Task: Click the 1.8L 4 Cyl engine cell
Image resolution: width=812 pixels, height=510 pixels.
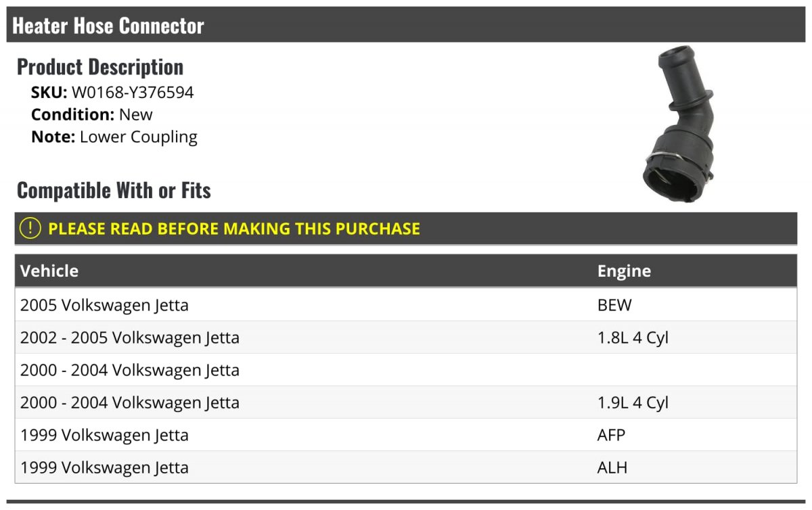Action: 633,338
